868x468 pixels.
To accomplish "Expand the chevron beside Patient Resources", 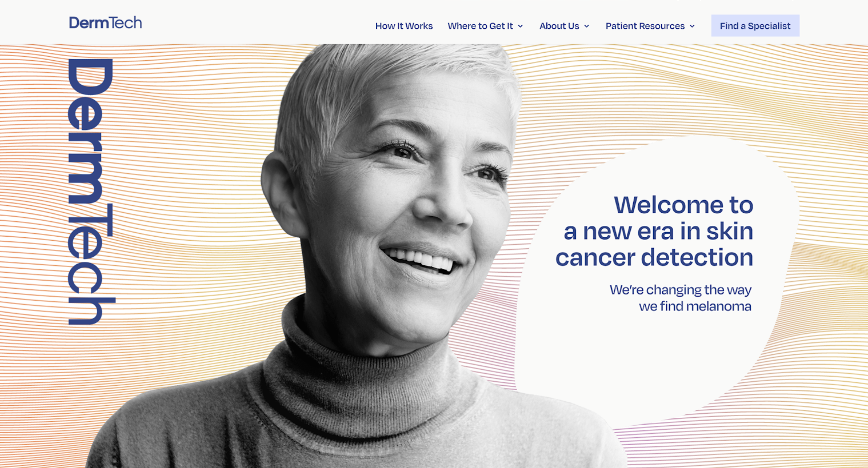I will click(x=692, y=26).
